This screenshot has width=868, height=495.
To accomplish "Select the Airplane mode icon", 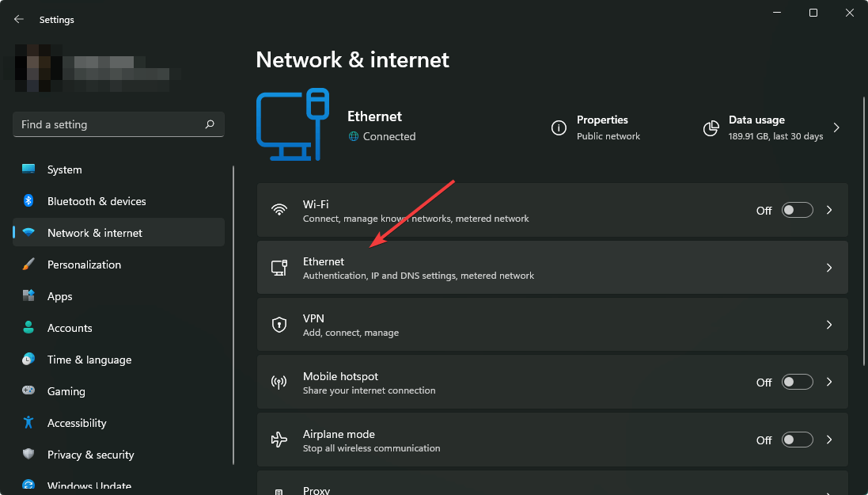I will click(279, 439).
